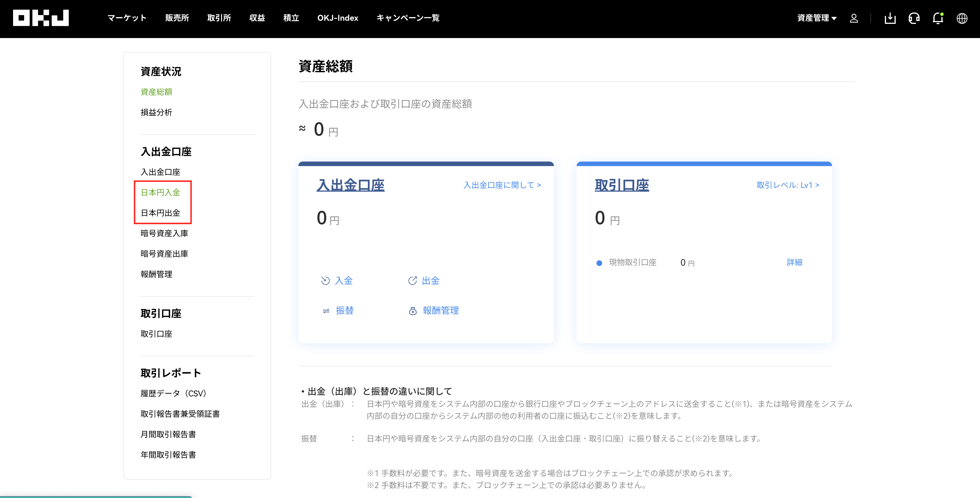Select 日本円出金 in sidebar

pyautogui.click(x=160, y=213)
